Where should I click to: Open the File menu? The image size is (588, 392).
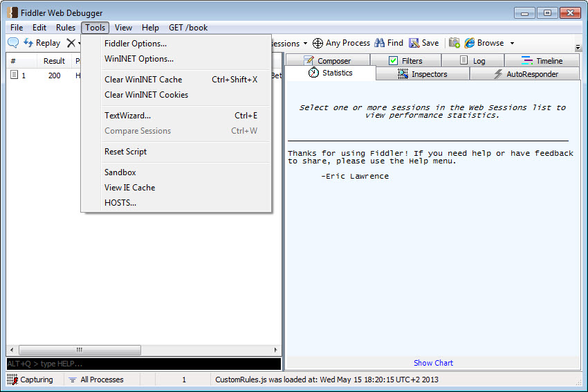[17, 28]
